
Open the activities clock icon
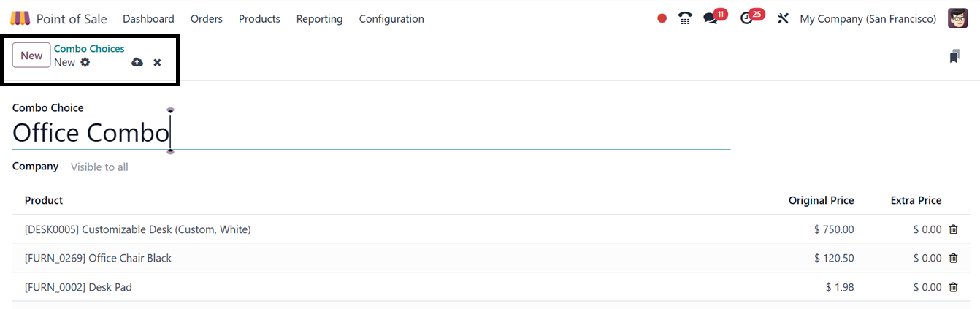[746, 18]
